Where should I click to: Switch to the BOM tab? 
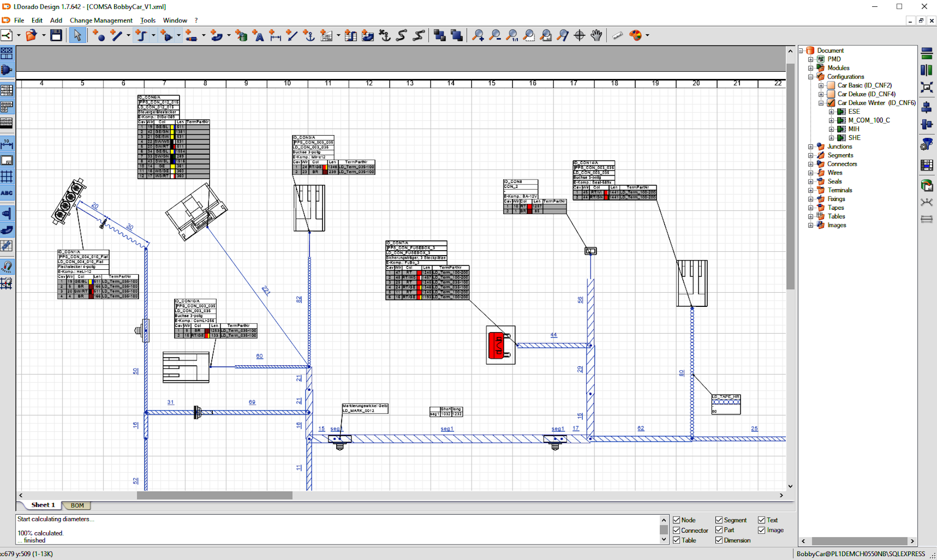coord(77,505)
